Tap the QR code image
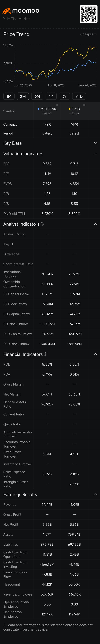100x644 pixels. click(x=88, y=14)
